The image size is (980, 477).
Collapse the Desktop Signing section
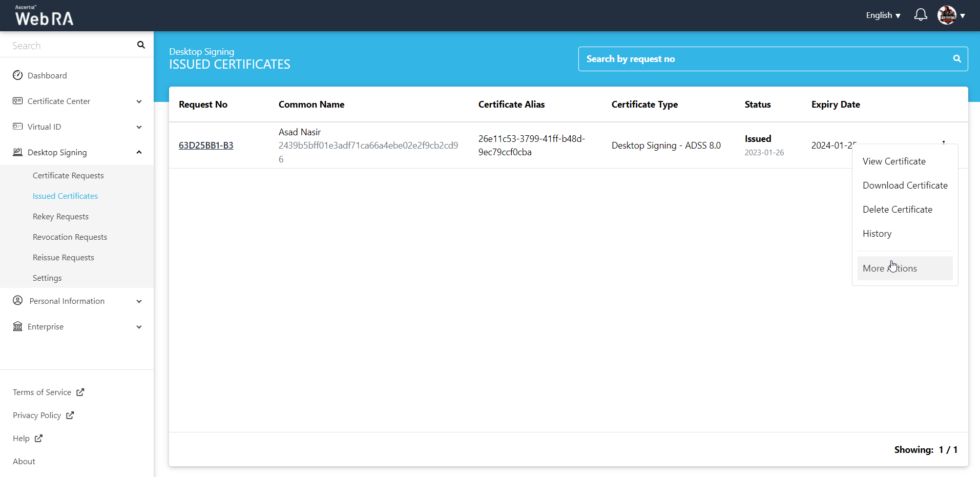tap(139, 152)
